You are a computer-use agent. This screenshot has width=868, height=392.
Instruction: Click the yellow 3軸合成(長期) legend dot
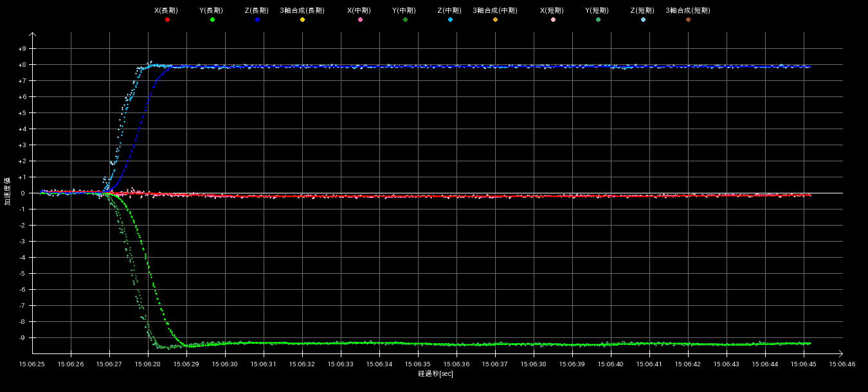coord(302,20)
